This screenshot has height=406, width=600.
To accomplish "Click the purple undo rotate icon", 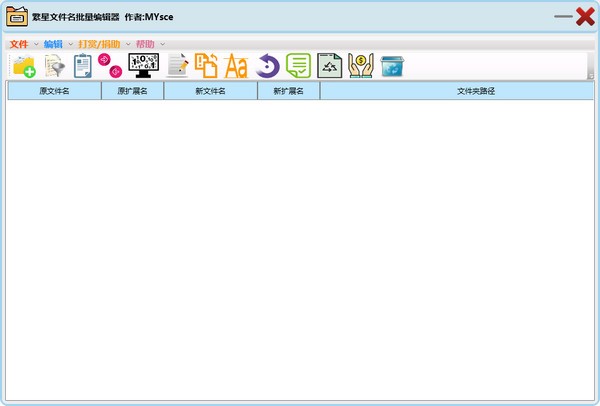I will point(268,66).
